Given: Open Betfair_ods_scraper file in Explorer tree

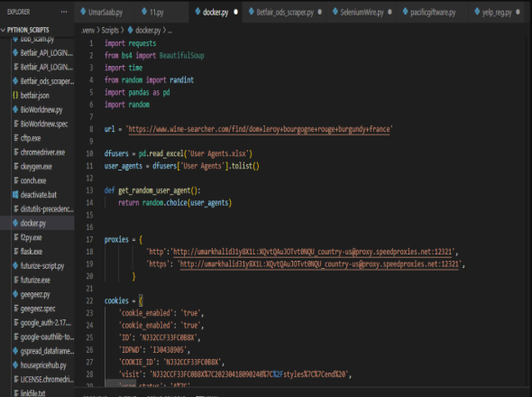Looking at the screenshot, I should click(x=47, y=81).
